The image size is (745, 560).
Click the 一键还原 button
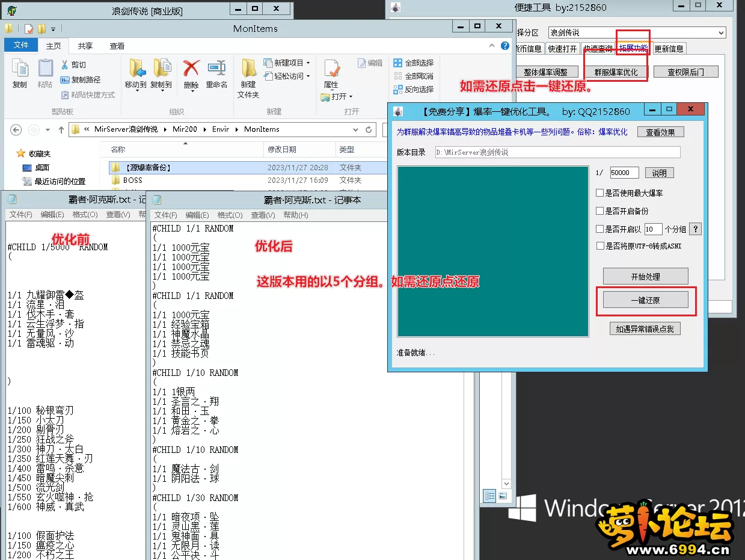pos(645,300)
